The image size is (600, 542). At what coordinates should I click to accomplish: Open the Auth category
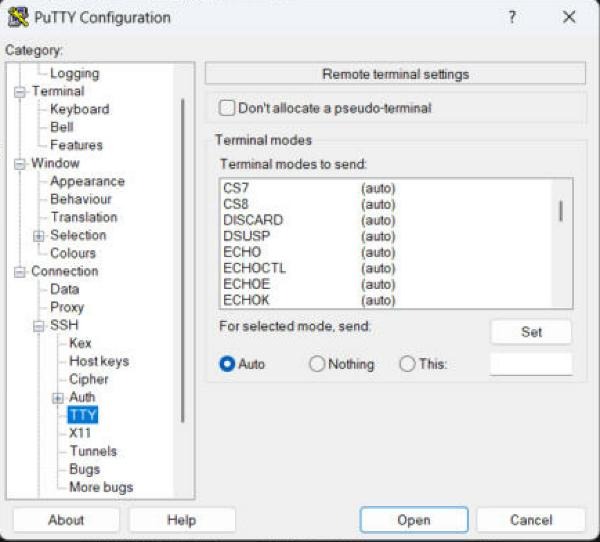[x=82, y=397]
